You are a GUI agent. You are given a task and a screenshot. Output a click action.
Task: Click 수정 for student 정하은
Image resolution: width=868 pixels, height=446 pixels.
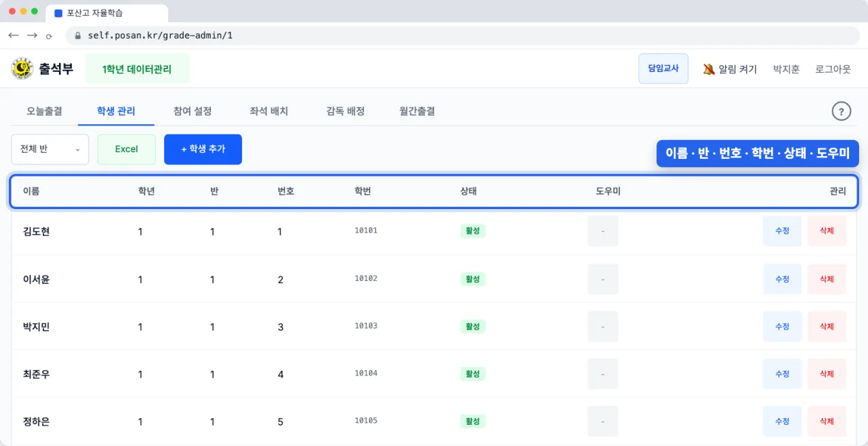click(782, 421)
